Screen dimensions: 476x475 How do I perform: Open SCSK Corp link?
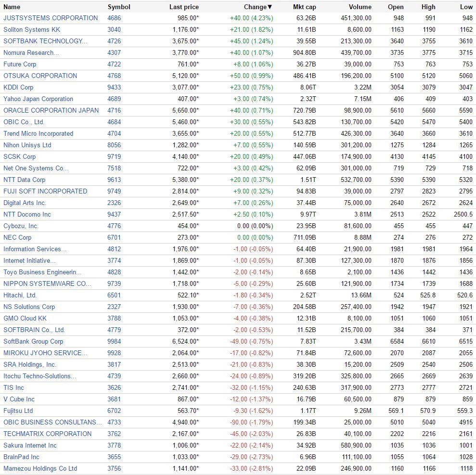[x=20, y=156]
